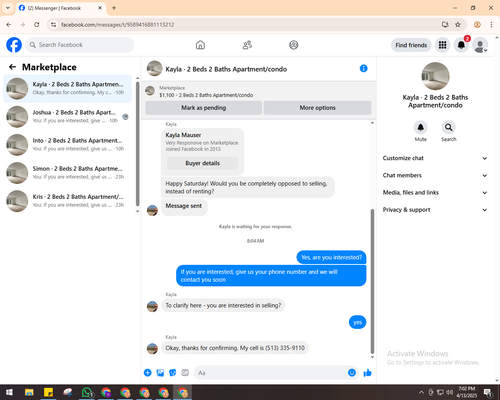Click 'Yes, are you interested?' message

pyautogui.click(x=331, y=257)
